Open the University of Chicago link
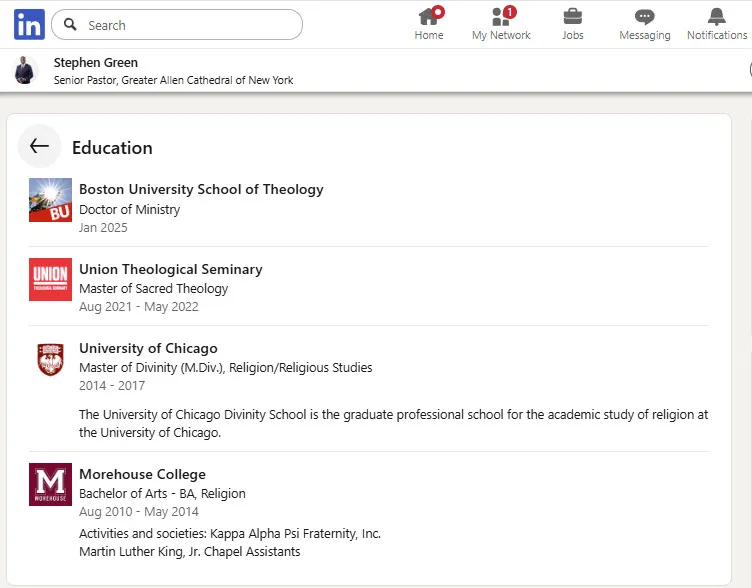Viewport: 752px width, 588px height. pyautogui.click(x=148, y=348)
